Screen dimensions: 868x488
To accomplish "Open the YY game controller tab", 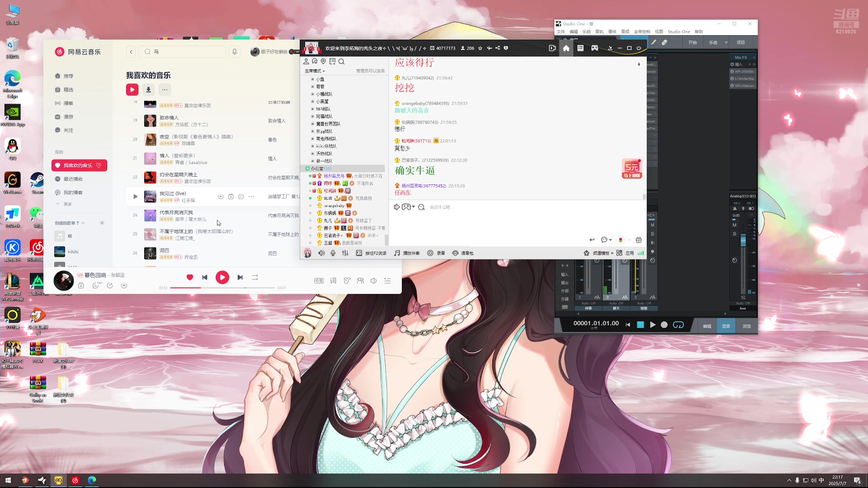I will click(x=595, y=48).
